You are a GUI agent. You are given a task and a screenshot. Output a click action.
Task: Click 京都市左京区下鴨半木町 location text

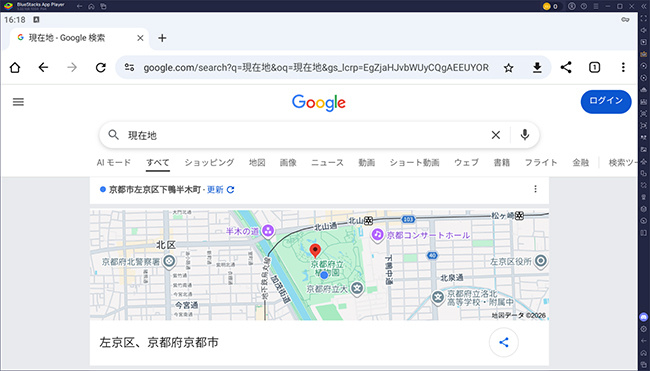(155, 189)
